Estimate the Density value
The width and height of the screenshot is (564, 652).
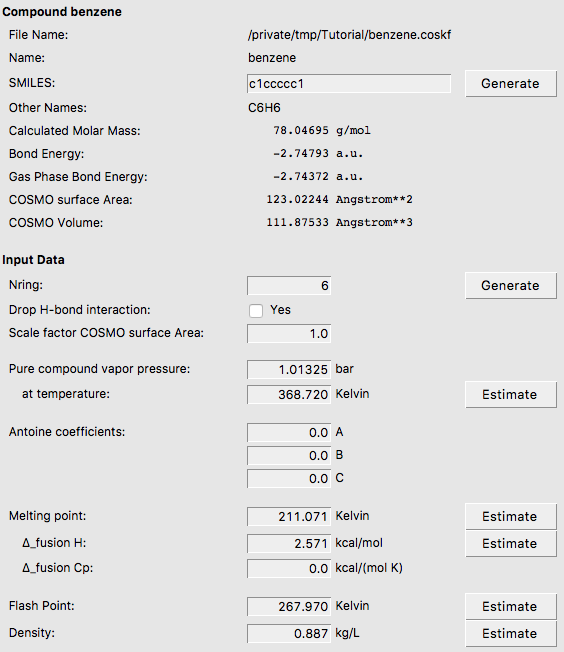[x=510, y=633]
